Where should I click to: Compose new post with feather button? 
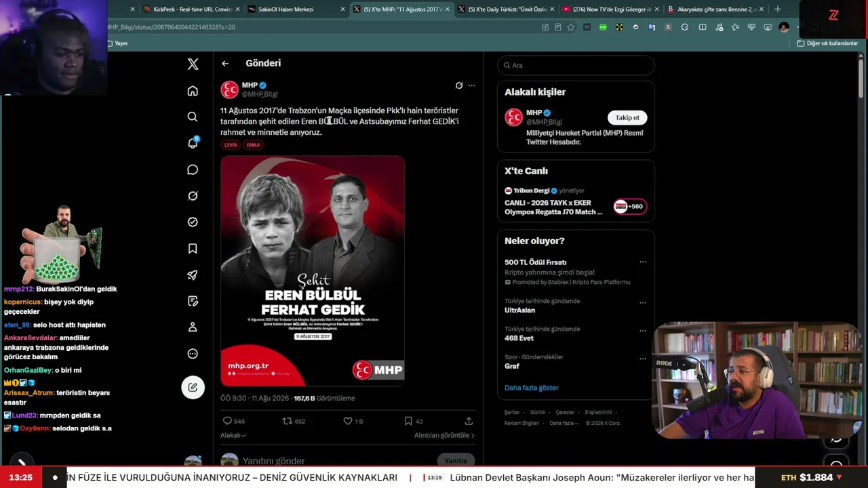(193, 387)
